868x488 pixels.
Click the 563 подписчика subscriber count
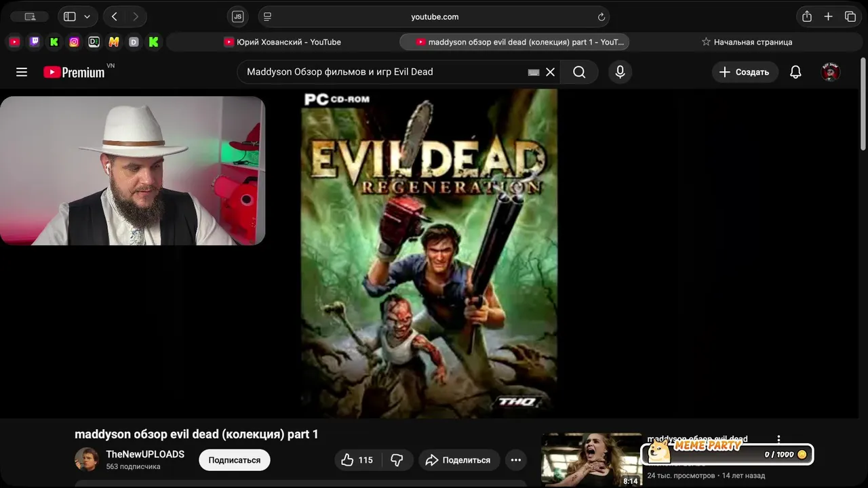click(x=133, y=467)
